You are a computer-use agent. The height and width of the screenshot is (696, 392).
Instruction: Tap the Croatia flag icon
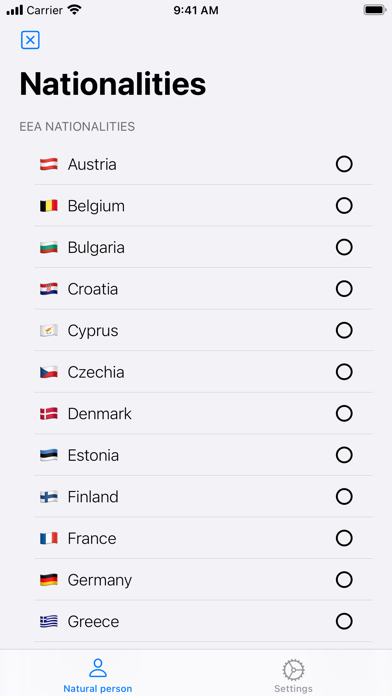point(49,289)
